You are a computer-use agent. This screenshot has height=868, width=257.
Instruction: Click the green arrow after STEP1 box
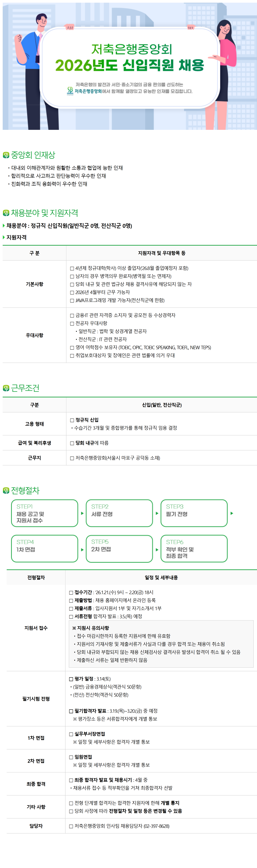82,513
